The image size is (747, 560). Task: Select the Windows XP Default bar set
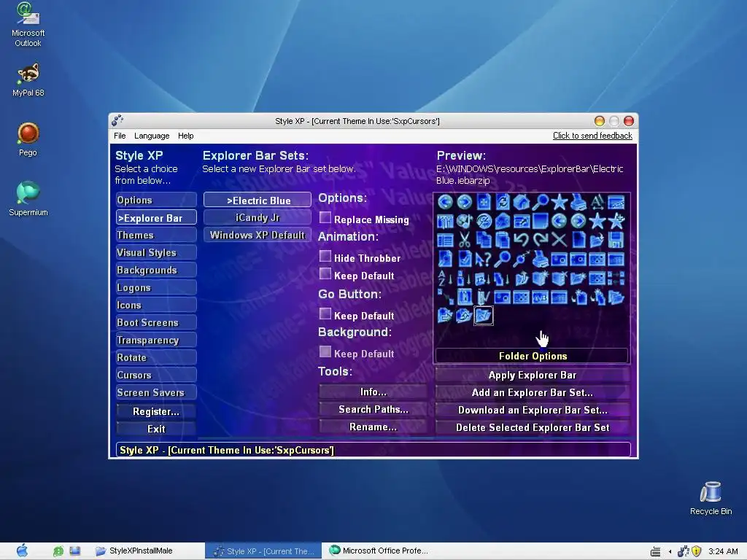(x=258, y=235)
